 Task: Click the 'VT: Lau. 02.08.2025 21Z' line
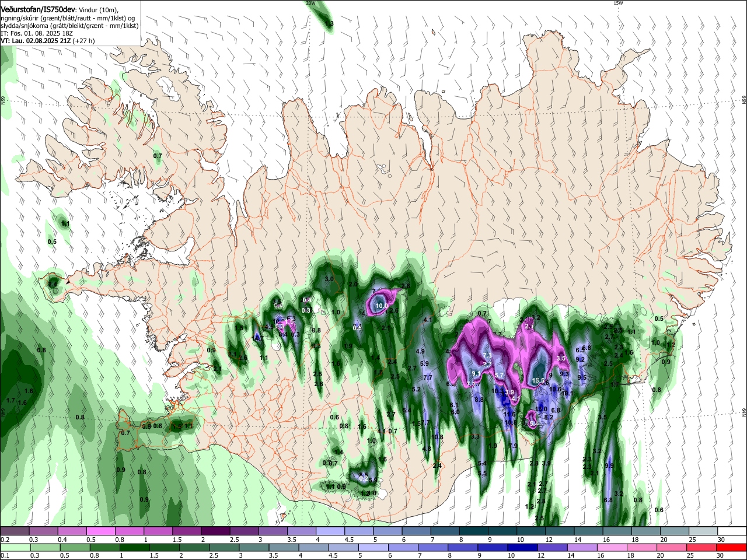click(x=36, y=41)
